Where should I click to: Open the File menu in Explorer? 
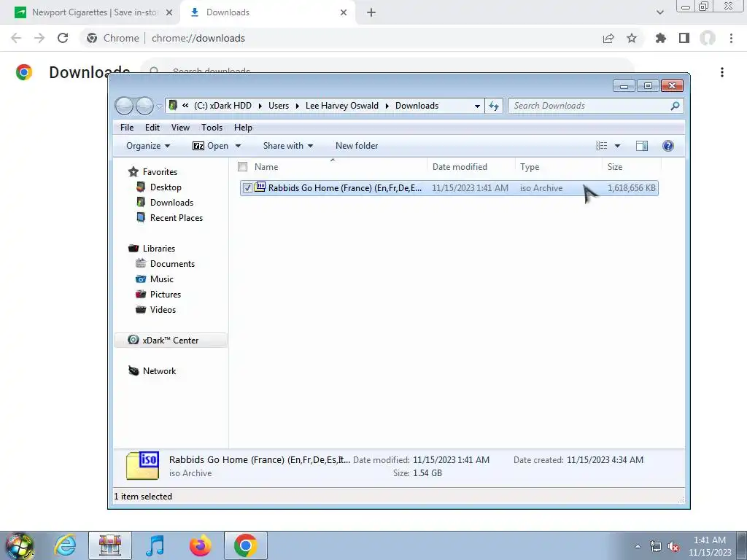point(127,127)
